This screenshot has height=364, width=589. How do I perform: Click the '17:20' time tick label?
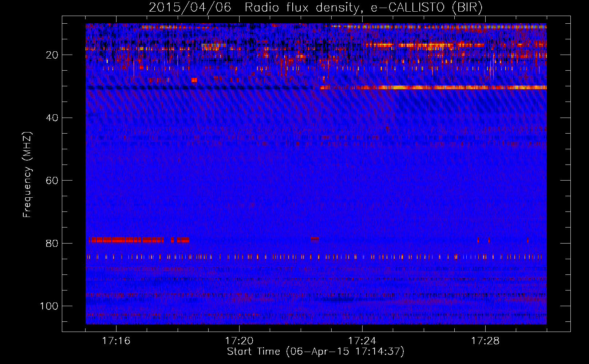(239, 341)
